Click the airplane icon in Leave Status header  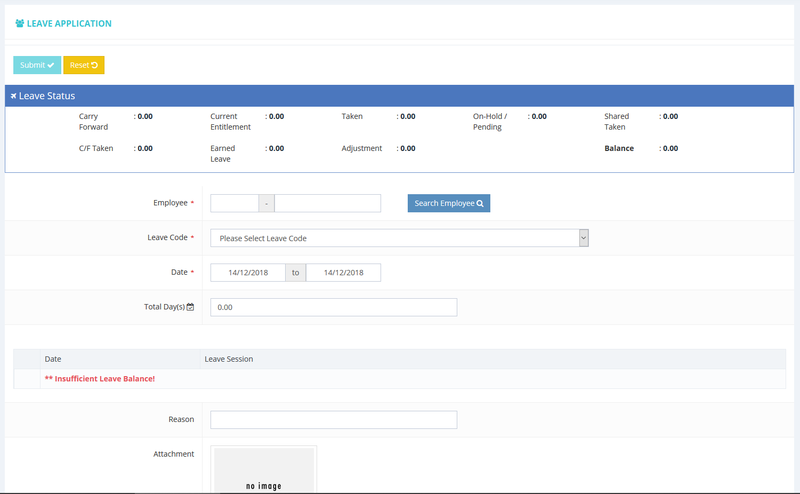[x=13, y=96]
